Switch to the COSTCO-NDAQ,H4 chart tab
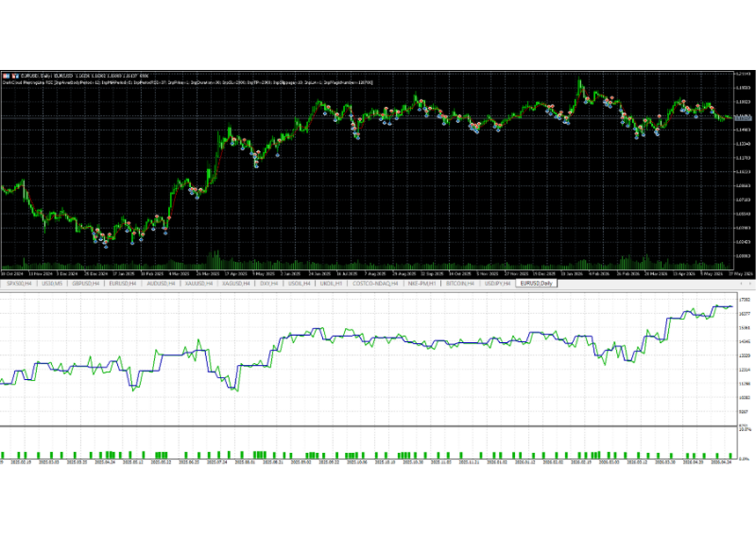756x537 pixels. 375,284
